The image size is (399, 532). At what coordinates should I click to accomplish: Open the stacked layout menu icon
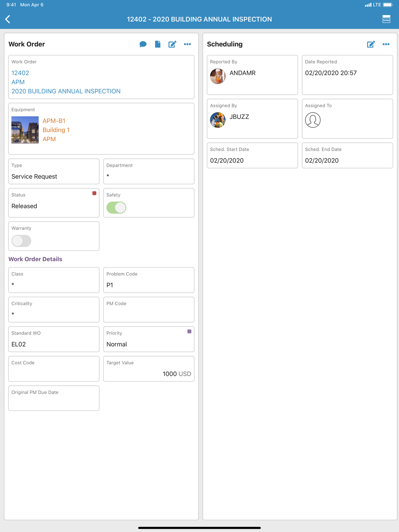(x=386, y=19)
